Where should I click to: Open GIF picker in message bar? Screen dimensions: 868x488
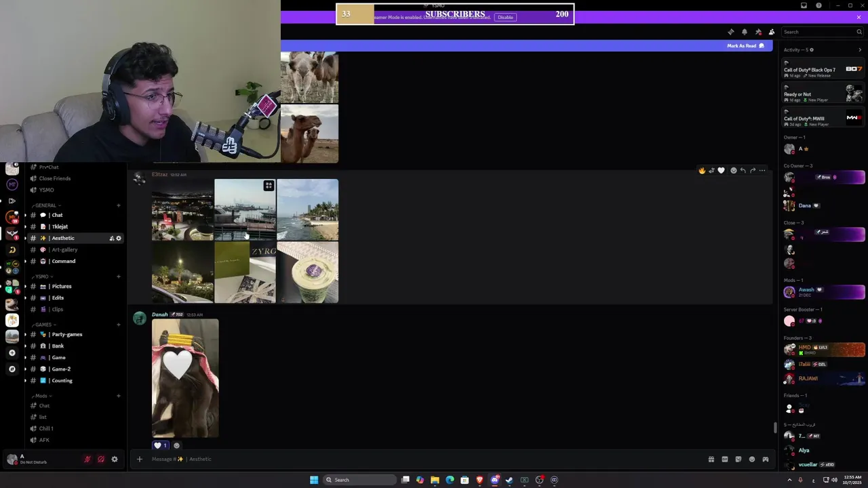pos(724,459)
